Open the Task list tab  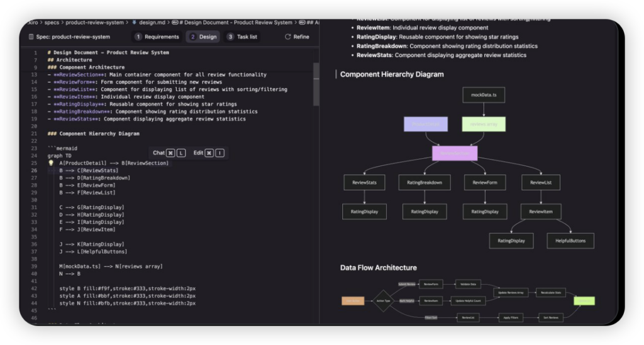click(x=242, y=37)
